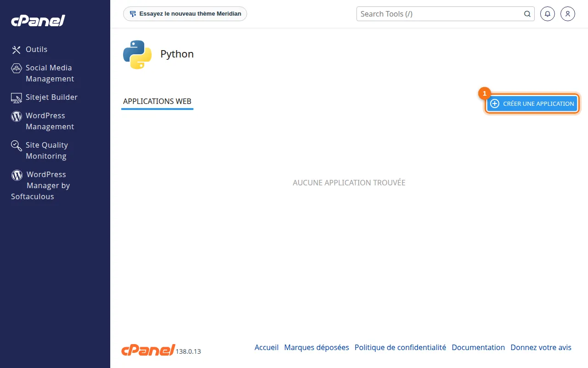Click 'Aucune application trouvée' message

(349, 183)
